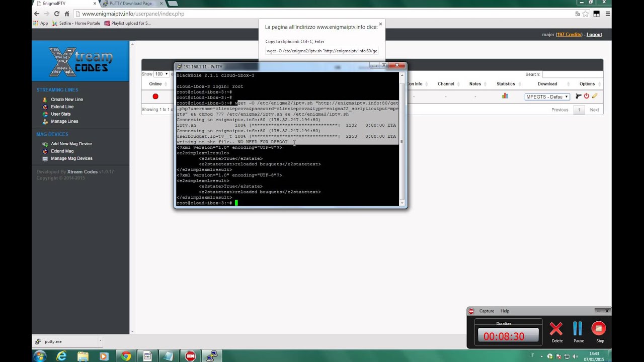Open the MPEGTS download format dropdown
Image resolution: width=644 pixels, height=362 pixels.
click(547, 97)
